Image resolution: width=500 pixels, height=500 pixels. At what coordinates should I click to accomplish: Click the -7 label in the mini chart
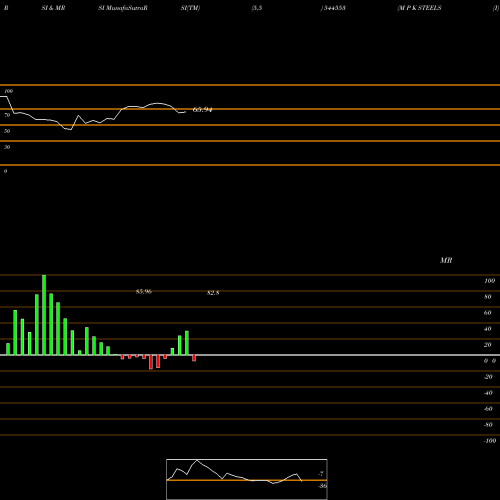coord(321,473)
